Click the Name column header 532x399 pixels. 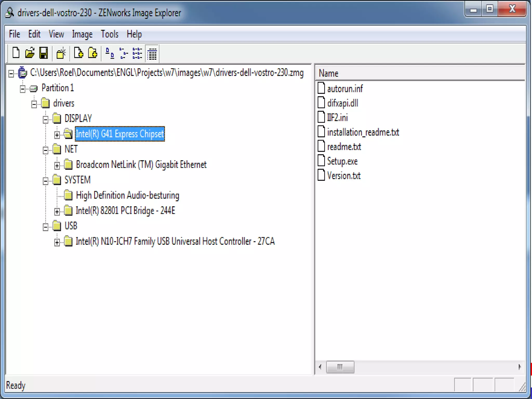(x=328, y=73)
